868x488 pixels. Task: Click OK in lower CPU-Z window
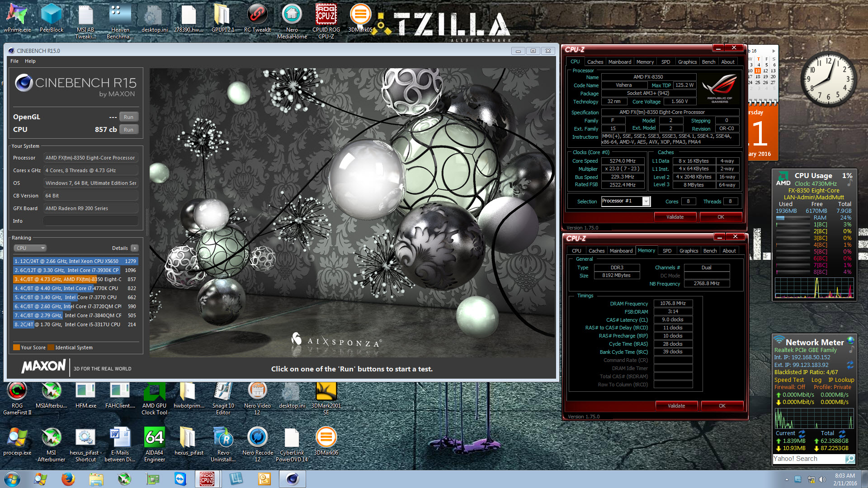click(x=722, y=406)
